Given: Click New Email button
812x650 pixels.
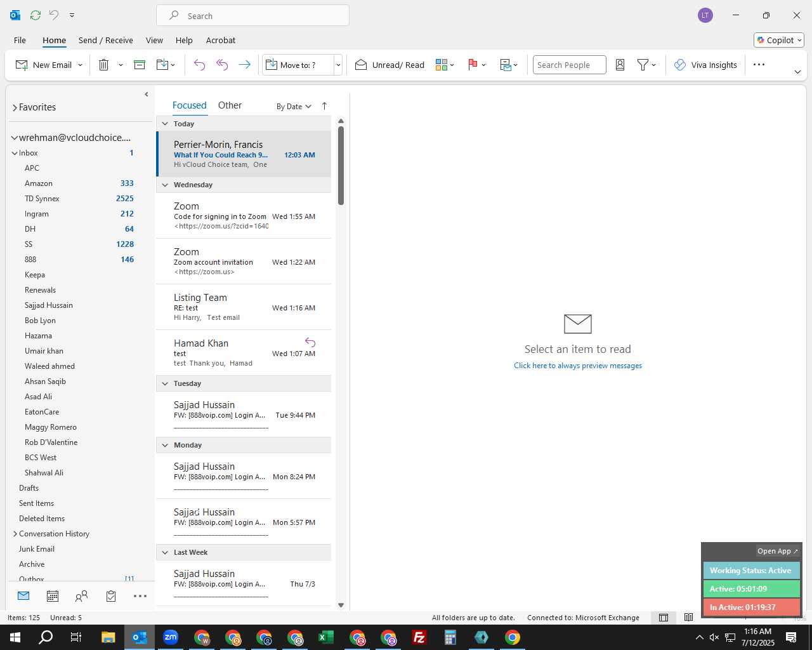Looking at the screenshot, I should tap(44, 65).
